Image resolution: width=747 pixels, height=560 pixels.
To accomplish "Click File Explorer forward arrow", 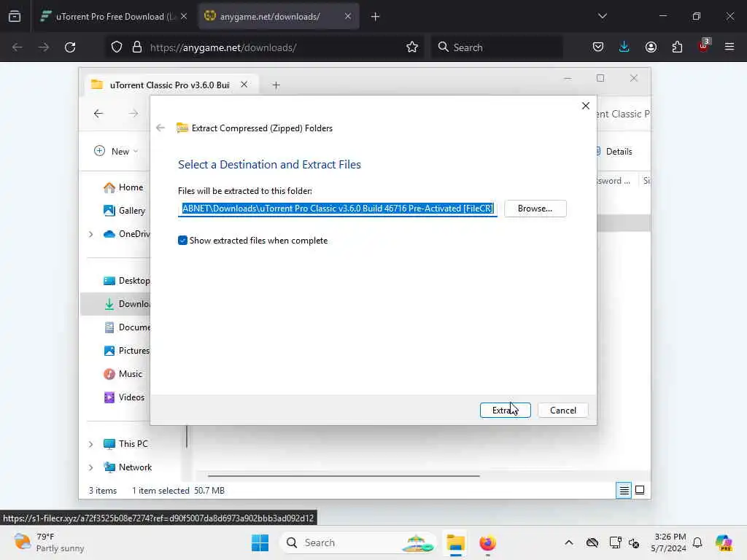I will (x=133, y=113).
